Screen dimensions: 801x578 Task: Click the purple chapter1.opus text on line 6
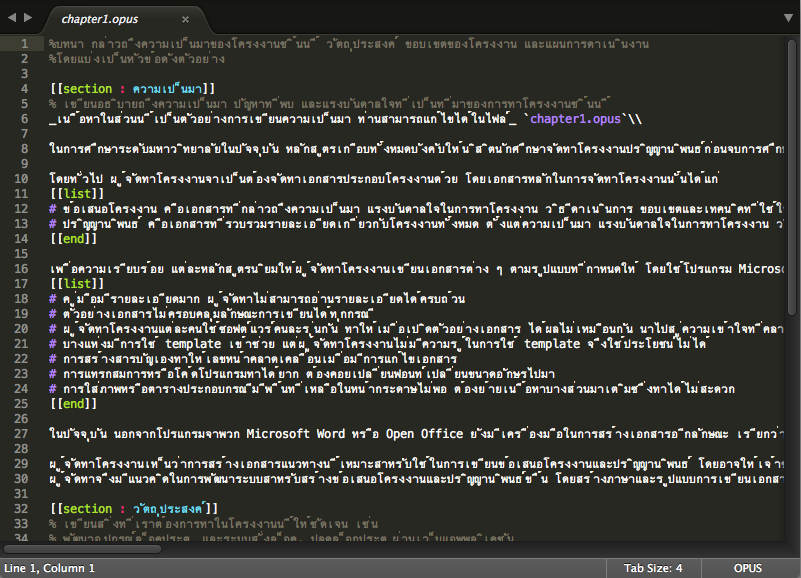[575, 119]
